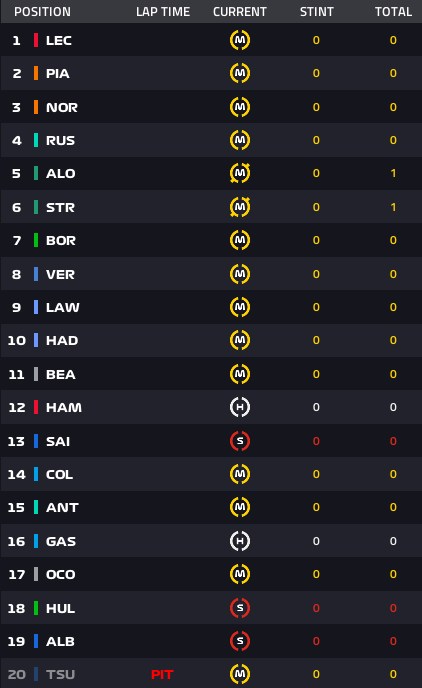This screenshot has height=688, width=422.
Task: Click Sainz's soft tyre icon
Action: click(x=240, y=441)
